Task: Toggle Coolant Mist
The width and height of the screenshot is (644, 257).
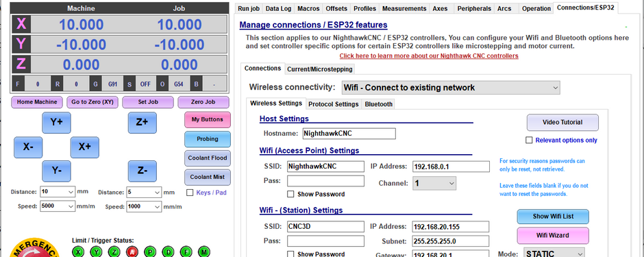Action: point(208,177)
